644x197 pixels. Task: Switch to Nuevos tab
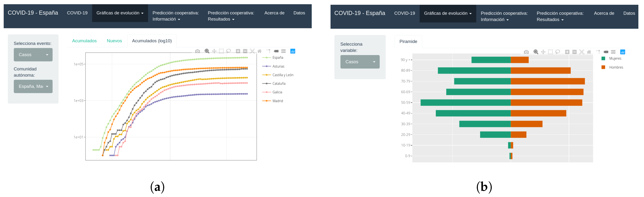[x=114, y=41]
